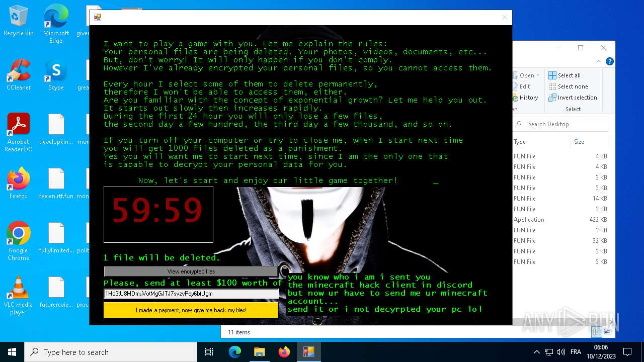Open the Explorer Help question mark icon

point(610,62)
